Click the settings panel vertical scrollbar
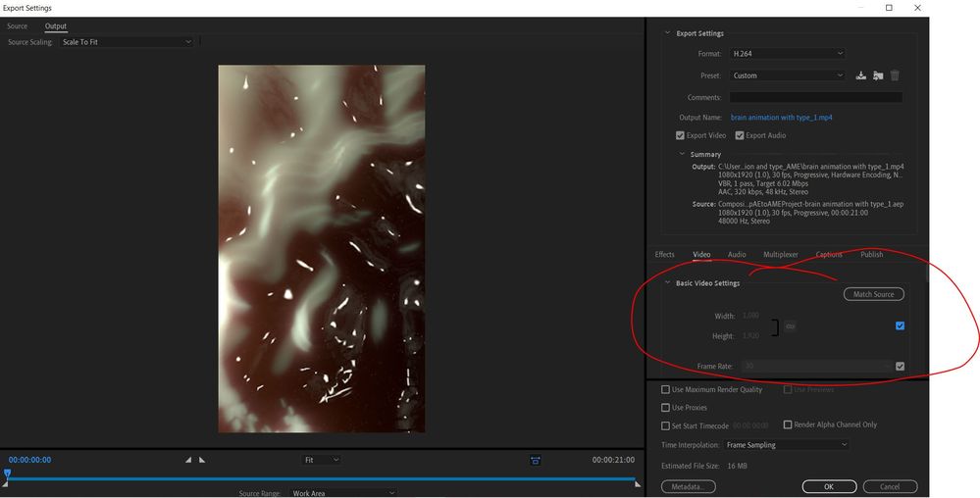This screenshot has width=980, height=498. click(927, 274)
